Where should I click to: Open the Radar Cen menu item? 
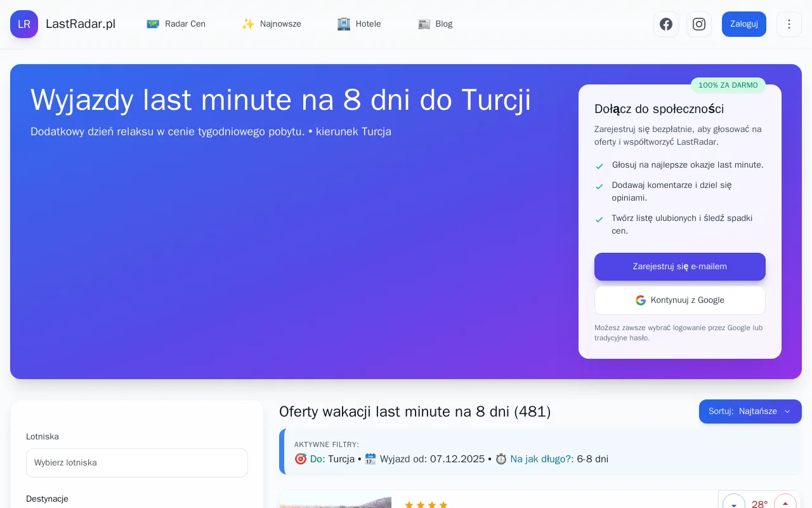185,24
